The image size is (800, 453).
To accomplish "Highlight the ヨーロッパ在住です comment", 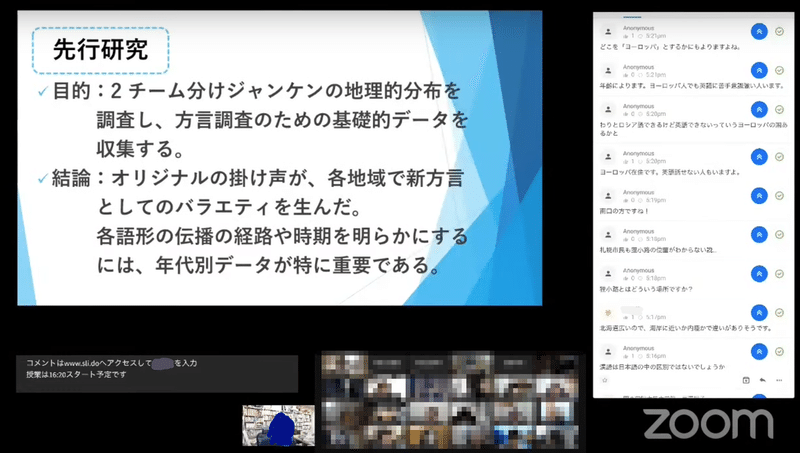I will tap(759, 157).
